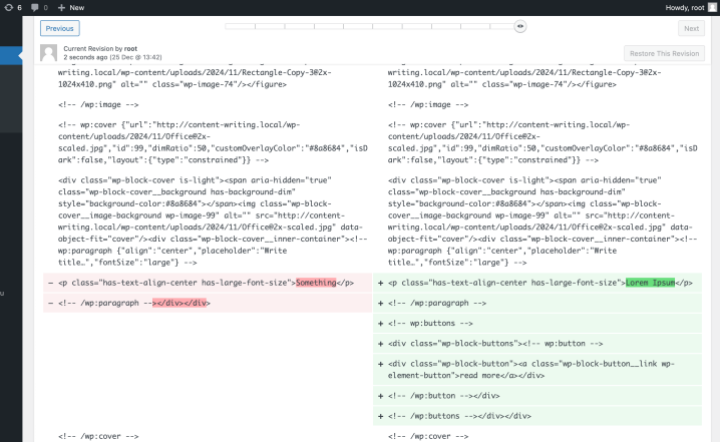Click the 'Current Revision by root' text
Screen dimensions: 720x442
pyautogui.click(x=100, y=48)
